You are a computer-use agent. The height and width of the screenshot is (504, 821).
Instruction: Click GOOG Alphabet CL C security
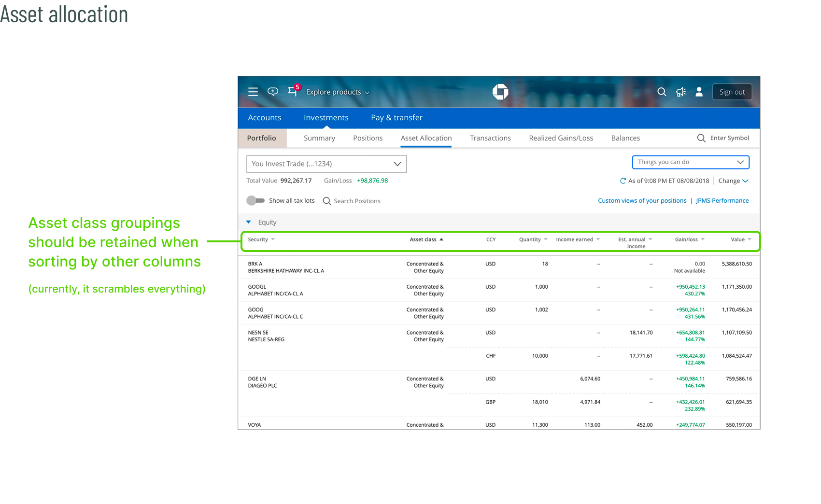click(x=275, y=313)
